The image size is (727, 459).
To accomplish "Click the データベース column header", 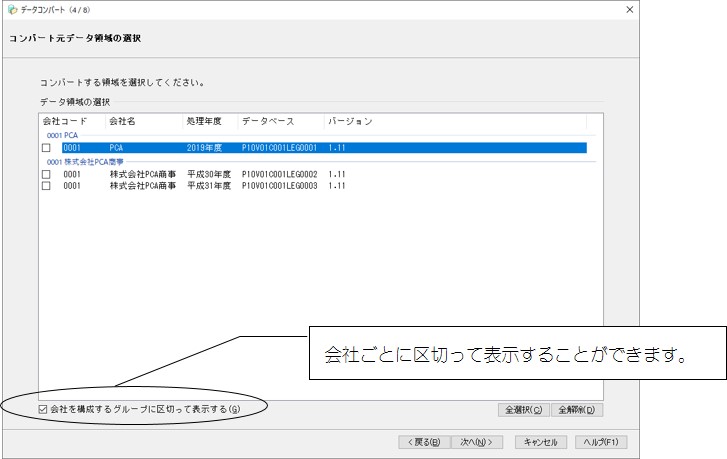I will 267,122.
